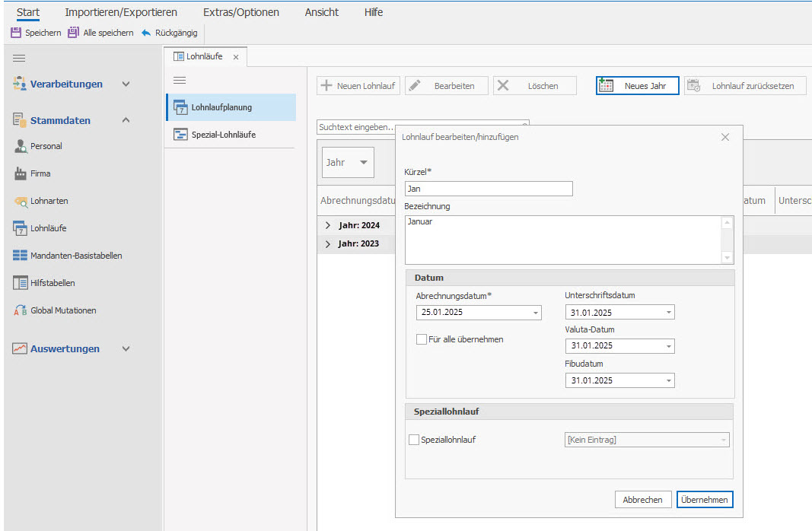Viewport: 812px width, 531px height.
Task: Open the Extras/Optionen ribbon tab
Action: [x=240, y=12]
